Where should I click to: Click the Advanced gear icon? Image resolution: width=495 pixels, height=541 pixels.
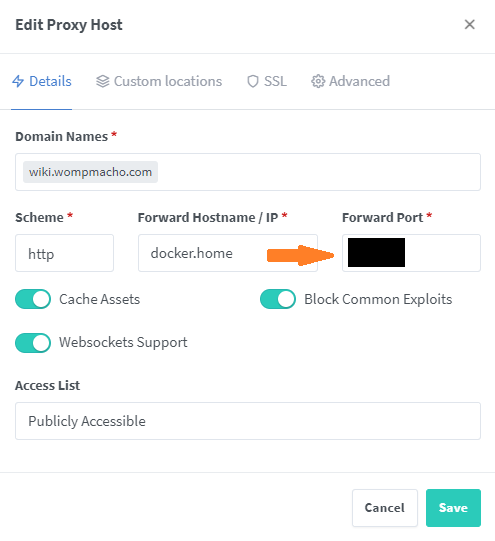tap(318, 81)
